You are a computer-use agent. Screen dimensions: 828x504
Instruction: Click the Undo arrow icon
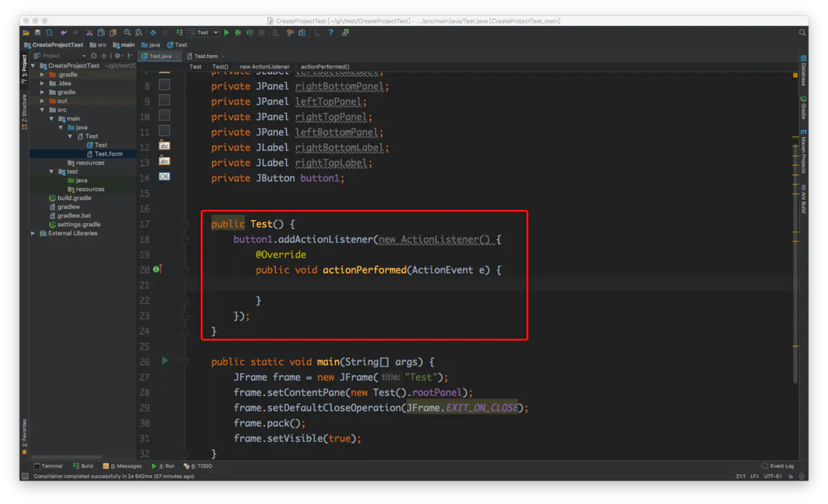coord(63,32)
